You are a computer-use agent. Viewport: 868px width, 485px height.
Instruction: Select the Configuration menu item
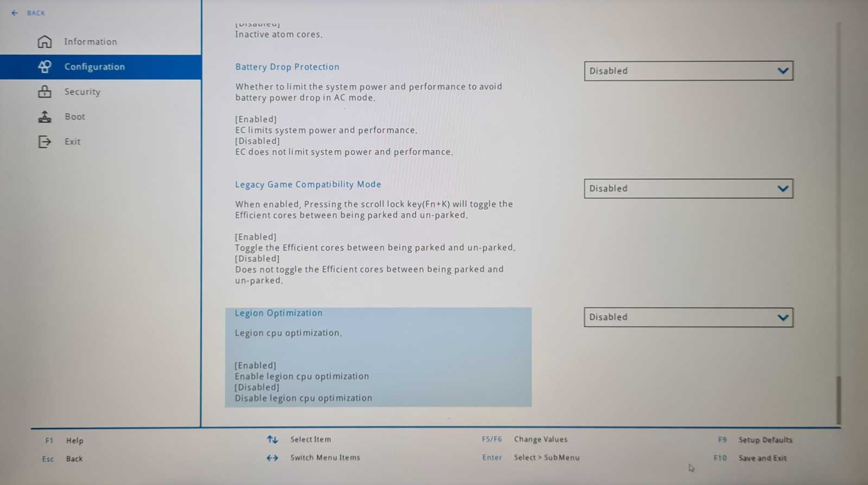(x=100, y=67)
